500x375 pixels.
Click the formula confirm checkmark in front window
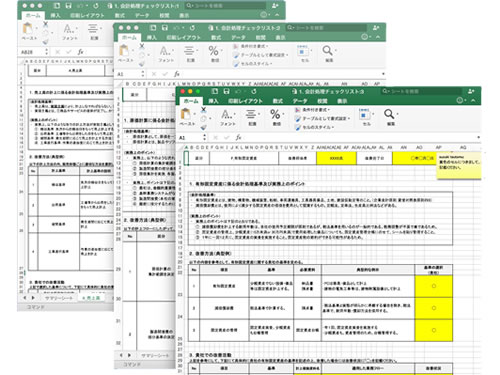click(227, 137)
